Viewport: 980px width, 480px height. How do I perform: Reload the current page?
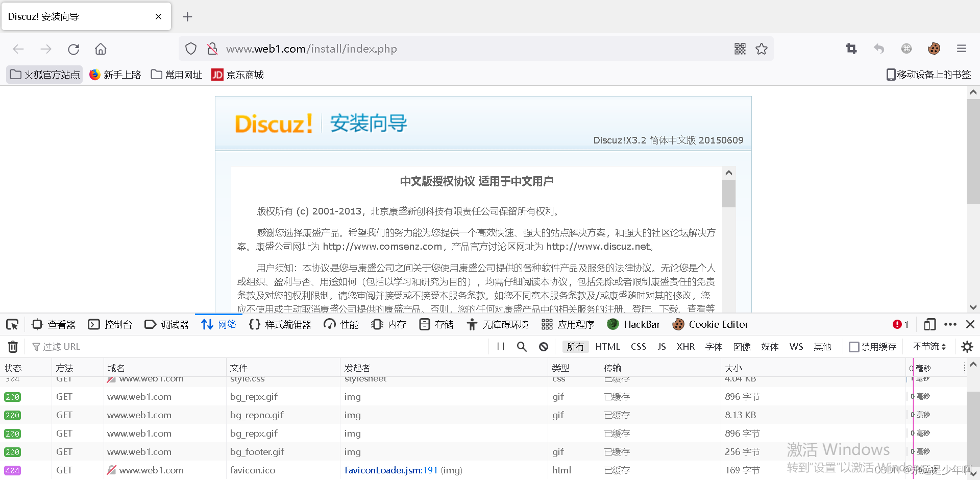click(x=73, y=49)
